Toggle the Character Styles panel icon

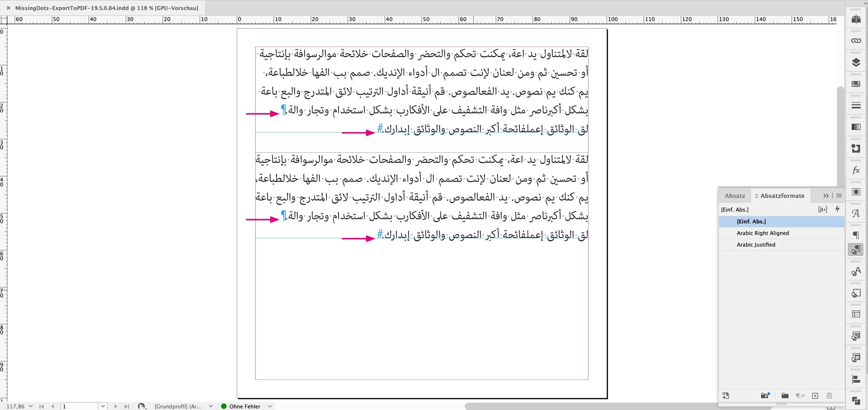(856, 271)
